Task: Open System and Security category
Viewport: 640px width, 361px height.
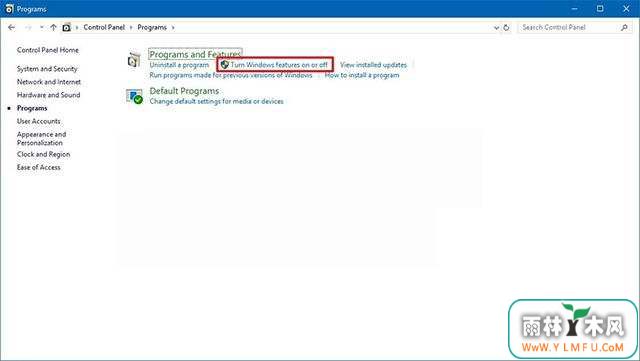Action: (47, 69)
